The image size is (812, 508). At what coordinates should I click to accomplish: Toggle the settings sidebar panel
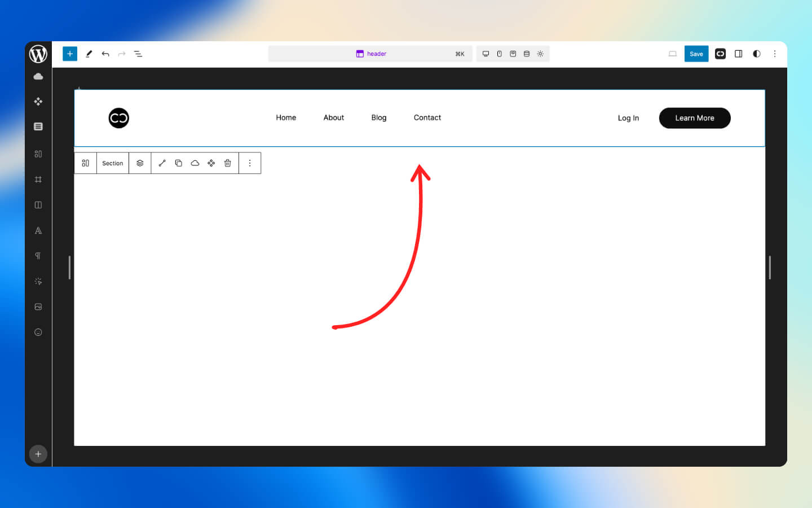tap(738, 54)
